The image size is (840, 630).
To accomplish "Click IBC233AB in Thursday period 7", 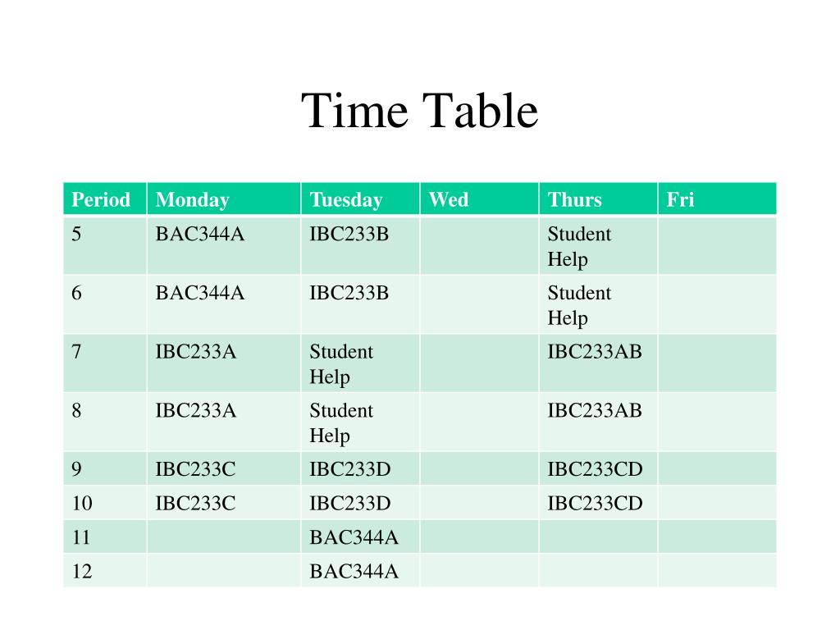I will tap(595, 352).
